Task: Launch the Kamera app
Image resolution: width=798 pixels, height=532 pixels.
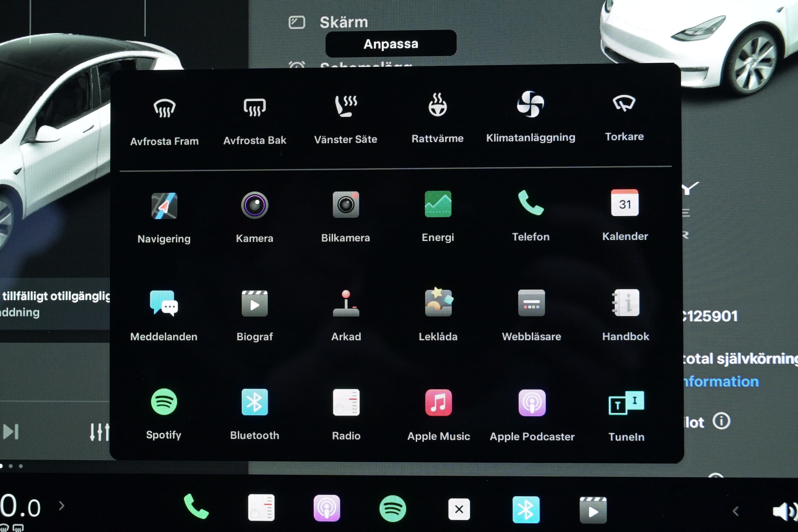Action: pos(254,217)
